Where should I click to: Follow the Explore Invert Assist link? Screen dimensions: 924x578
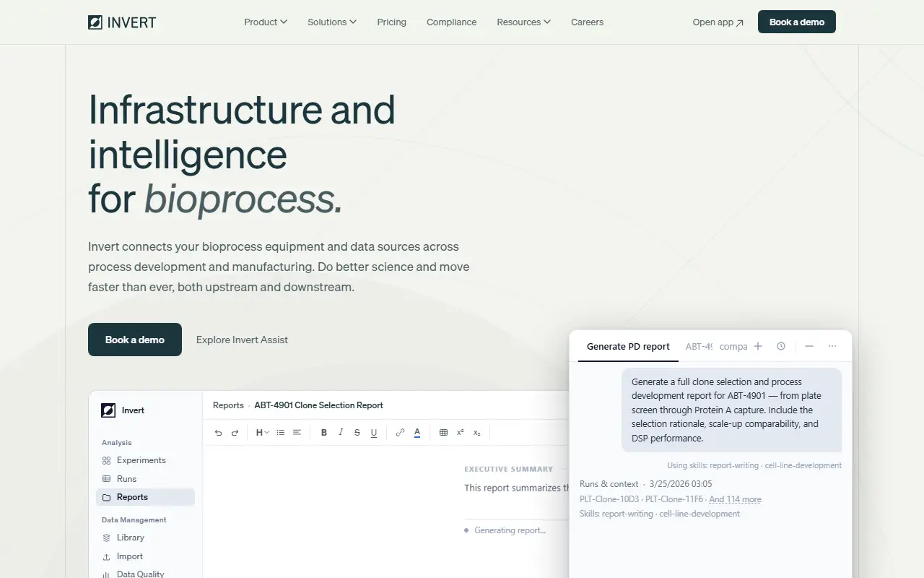click(x=242, y=340)
